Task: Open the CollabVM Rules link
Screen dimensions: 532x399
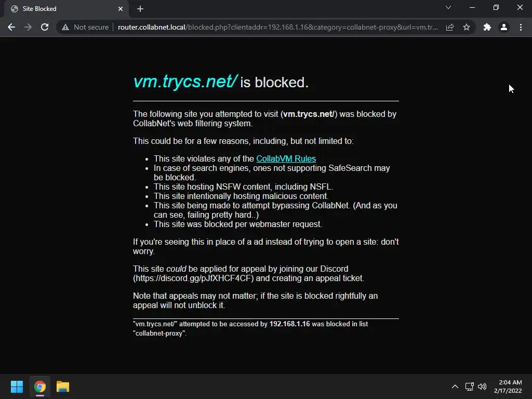Action: tap(286, 158)
